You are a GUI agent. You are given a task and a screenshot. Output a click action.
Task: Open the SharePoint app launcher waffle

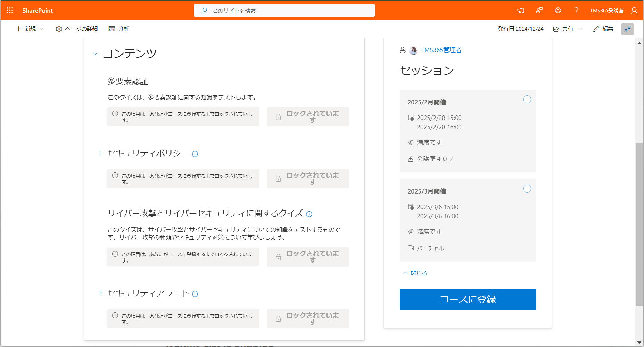pyautogui.click(x=10, y=10)
